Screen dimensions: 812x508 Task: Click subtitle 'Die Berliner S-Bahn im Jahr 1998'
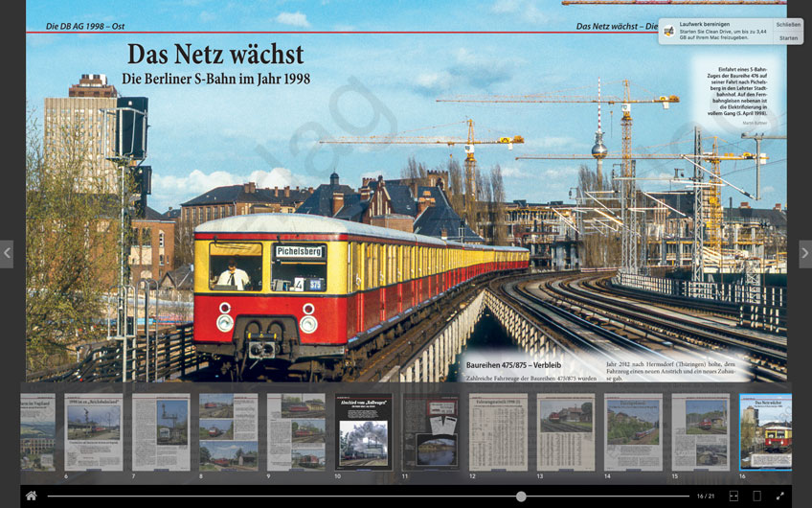tap(216, 79)
